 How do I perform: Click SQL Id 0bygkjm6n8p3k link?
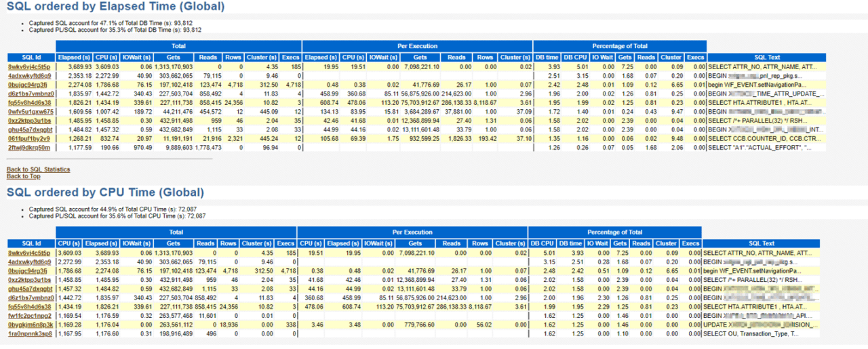coord(29,325)
